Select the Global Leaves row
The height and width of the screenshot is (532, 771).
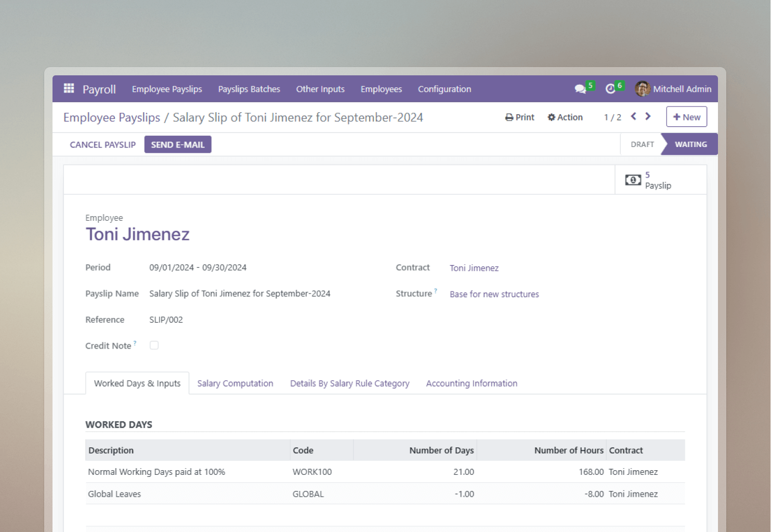(x=385, y=494)
